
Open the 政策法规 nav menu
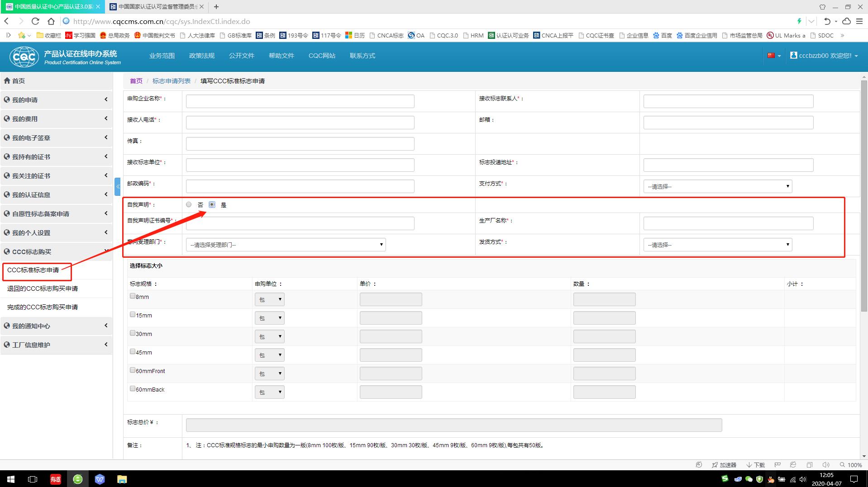click(202, 56)
